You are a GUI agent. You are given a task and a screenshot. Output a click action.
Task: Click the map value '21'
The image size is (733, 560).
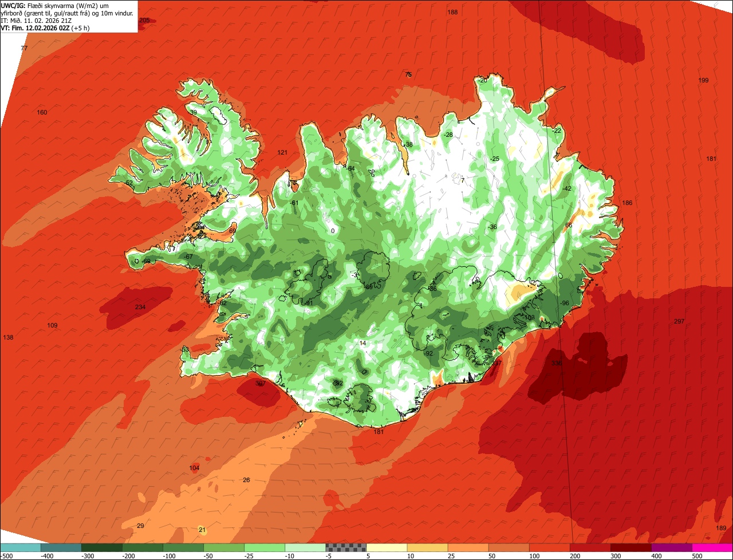click(x=202, y=530)
